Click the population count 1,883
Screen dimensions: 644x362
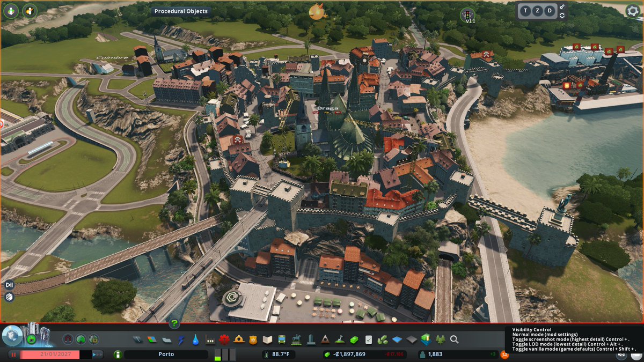coord(458,354)
